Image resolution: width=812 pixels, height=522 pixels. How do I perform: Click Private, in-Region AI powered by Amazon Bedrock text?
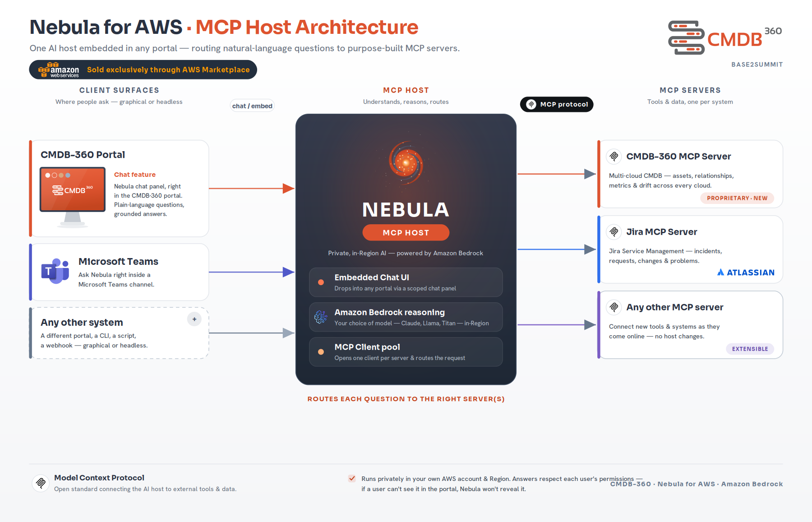coord(406,253)
